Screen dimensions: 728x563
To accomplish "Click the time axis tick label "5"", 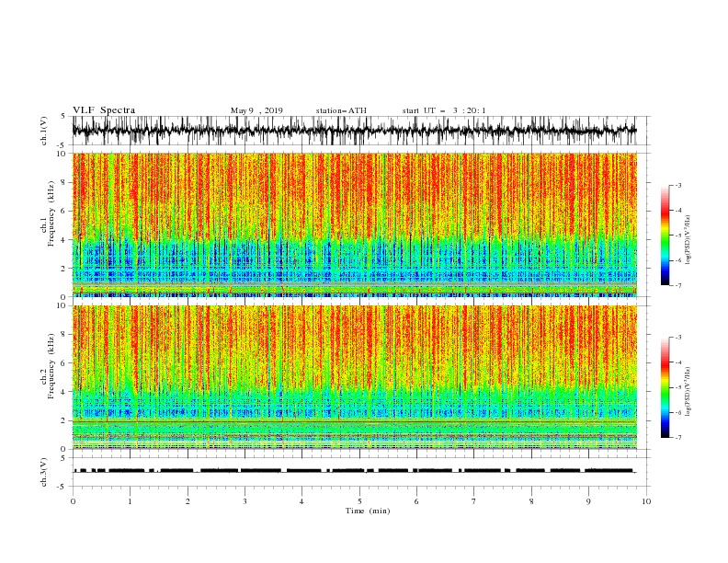I will tap(359, 501).
